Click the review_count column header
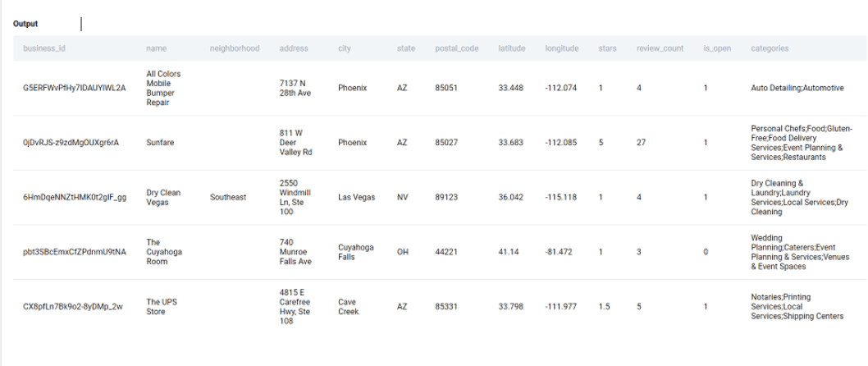This screenshot has width=868, height=366. coord(660,48)
